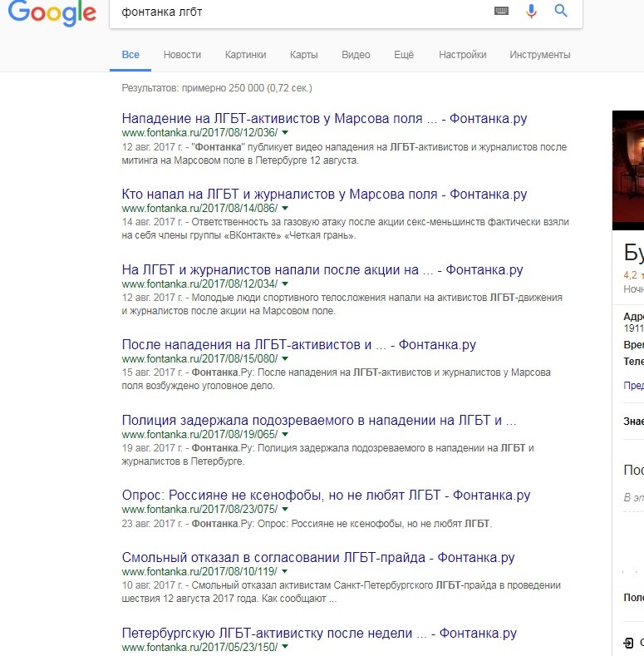Expand dropdown arrow next to 2017/08/14/086 URL
Viewport: 644px width, 656px height.
tap(284, 208)
